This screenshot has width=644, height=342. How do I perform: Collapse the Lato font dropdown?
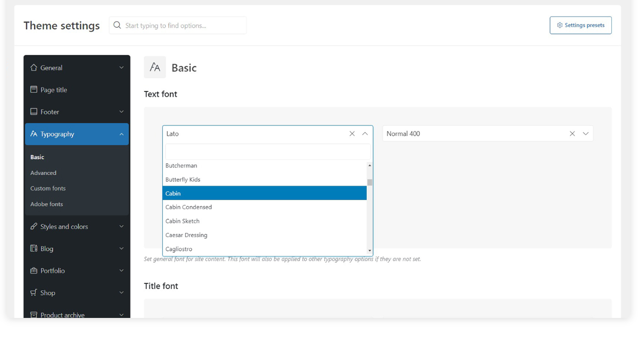point(365,134)
